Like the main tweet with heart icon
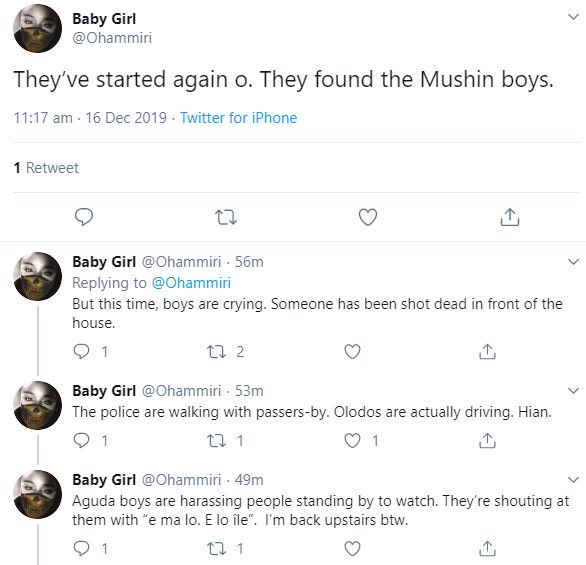586x565 pixels. (x=368, y=217)
